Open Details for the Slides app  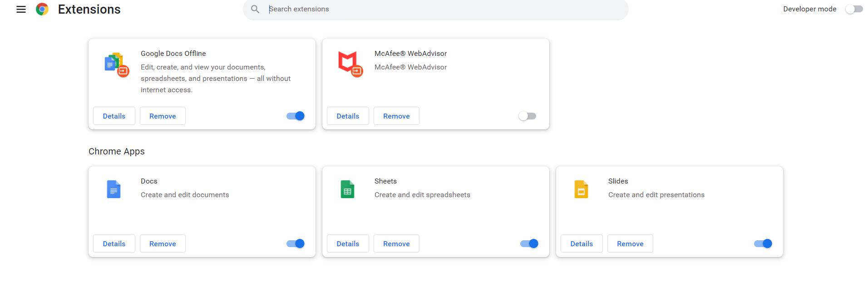pos(582,243)
